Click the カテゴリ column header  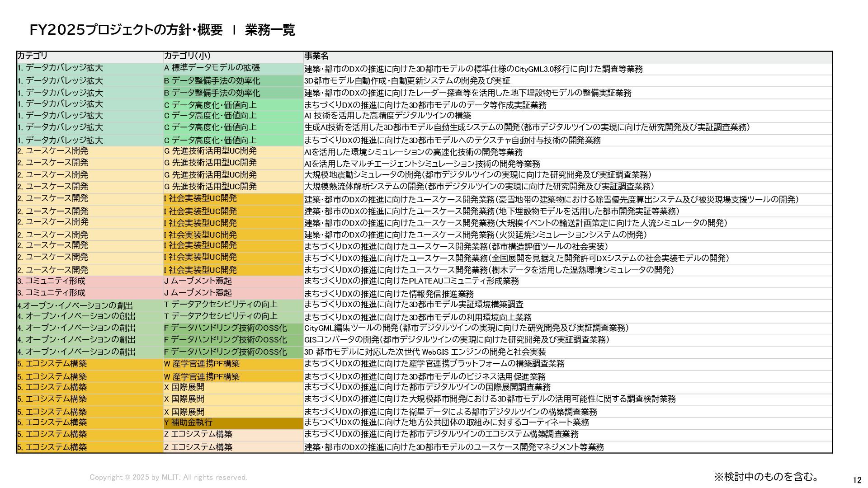point(33,56)
